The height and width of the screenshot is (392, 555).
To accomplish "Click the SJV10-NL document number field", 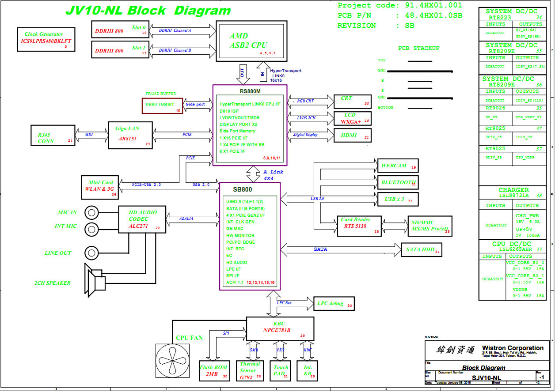I will [486, 378].
